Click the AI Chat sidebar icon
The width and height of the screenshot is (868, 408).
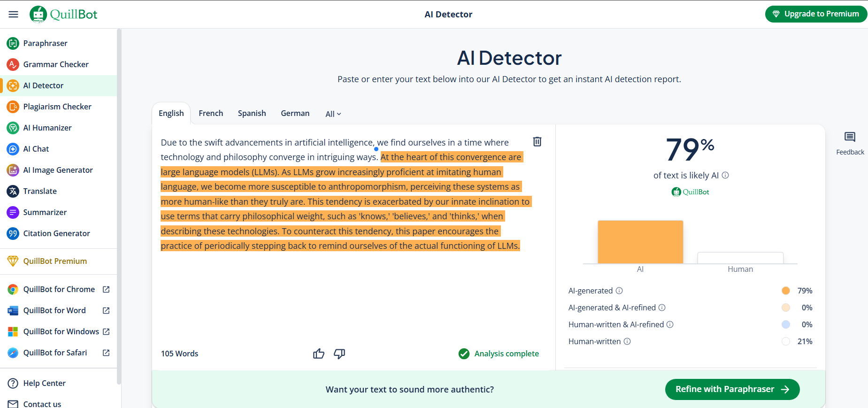click(13, 149)
